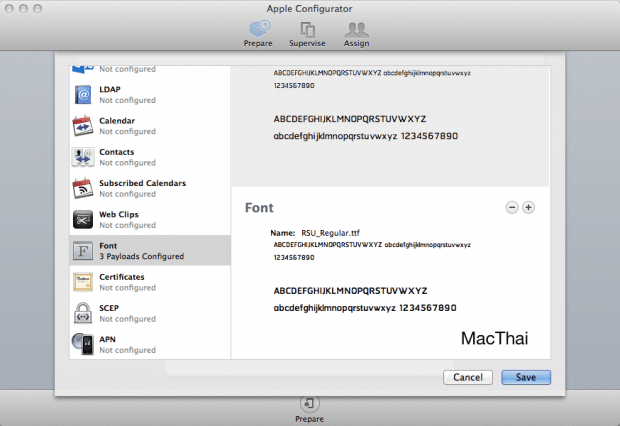Screen dimensions: 620x426
Task: Add font payload with plus button
Action: click(528, 207)
